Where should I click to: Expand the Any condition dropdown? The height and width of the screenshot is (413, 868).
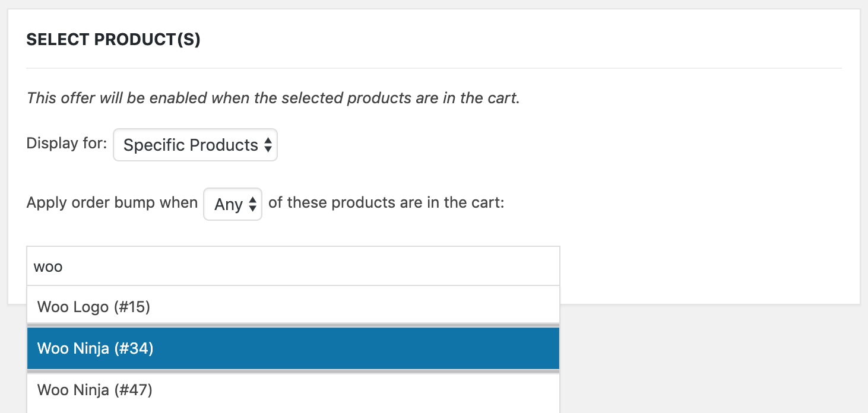(x=233, y=204)
